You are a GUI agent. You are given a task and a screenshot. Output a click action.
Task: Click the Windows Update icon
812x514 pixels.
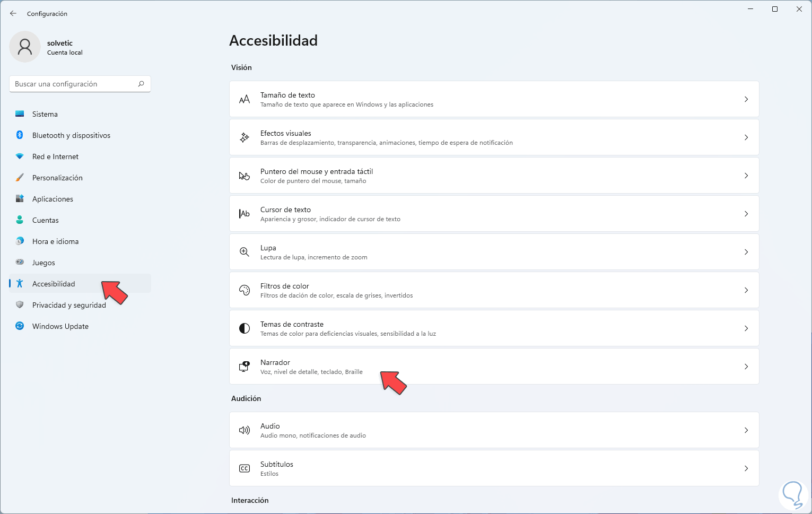[20, 326]
